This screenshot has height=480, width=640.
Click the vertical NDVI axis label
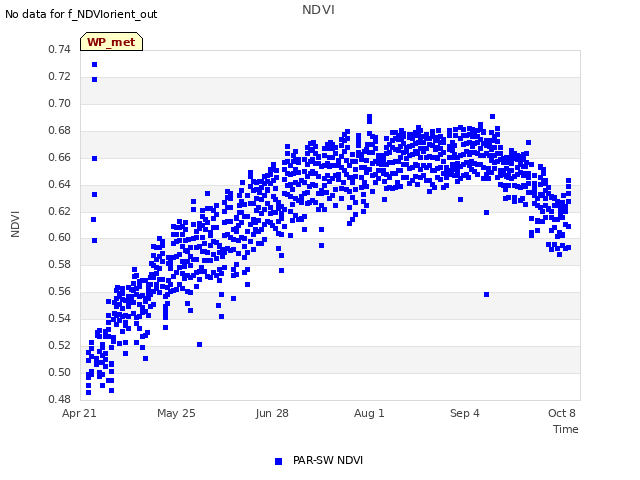click(15, 224)
